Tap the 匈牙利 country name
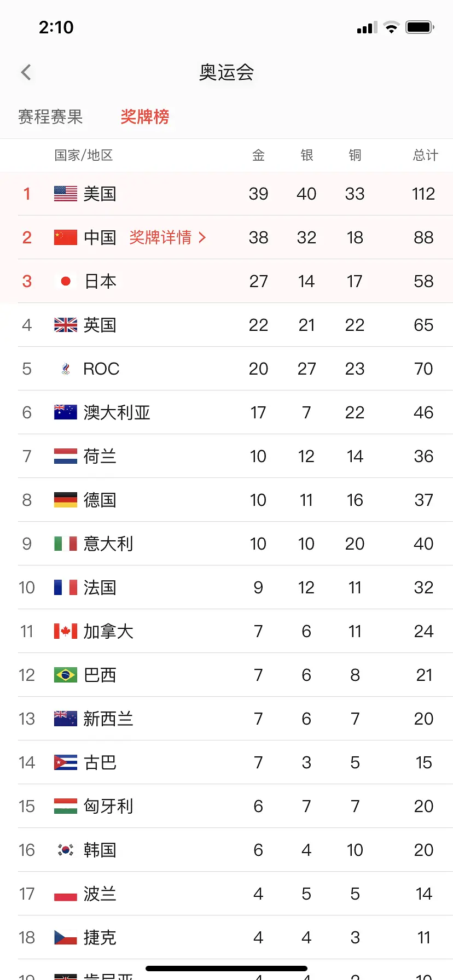 coord(108,806)
